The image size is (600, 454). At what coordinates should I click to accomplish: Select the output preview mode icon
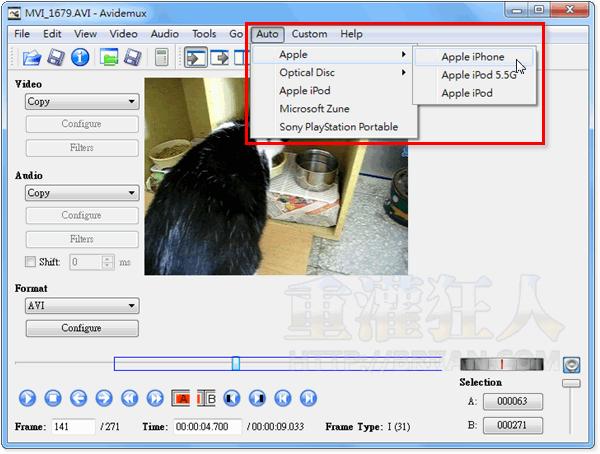(x=220, y=58)
